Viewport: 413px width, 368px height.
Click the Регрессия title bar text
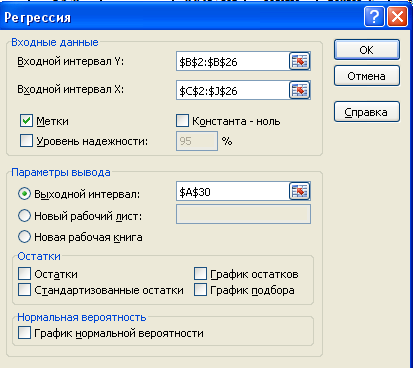tap(38, 17)
